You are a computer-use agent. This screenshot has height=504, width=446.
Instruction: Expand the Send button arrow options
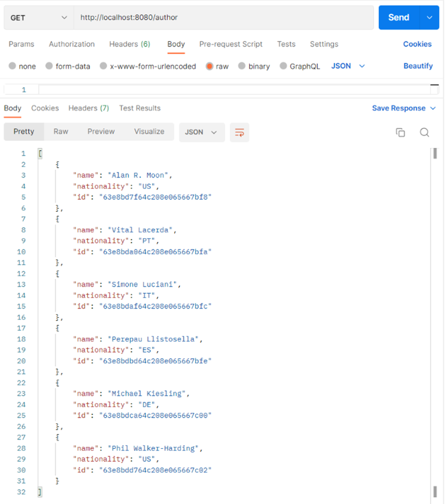[429, 18]
